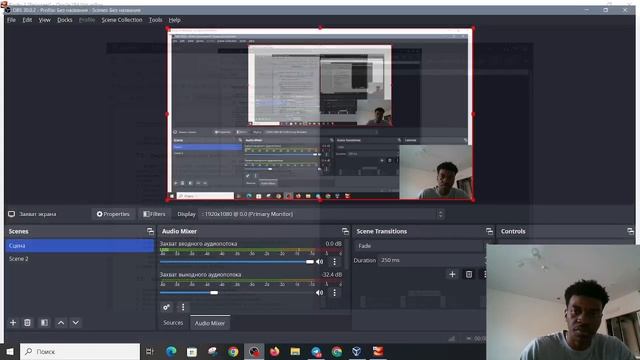Image resolution: width=640 pixels, height=360 pixels.
Task: Add a new scene with the plus icon
Action: pyautogui.click(x=13, y=323)
